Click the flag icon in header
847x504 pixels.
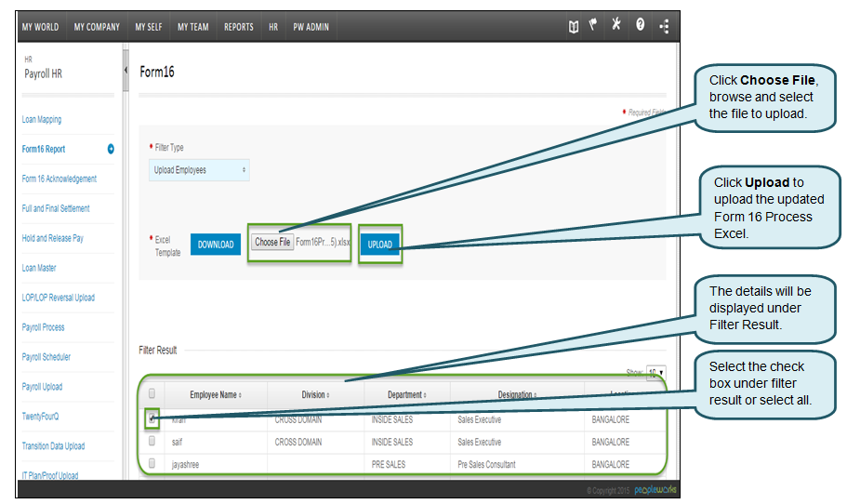(x=593, y=27)
